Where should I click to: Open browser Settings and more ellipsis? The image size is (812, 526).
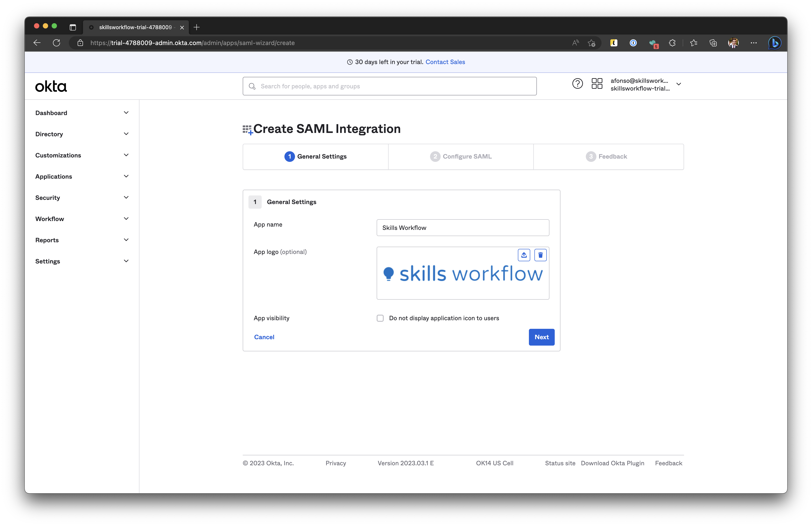coord(753,43)
